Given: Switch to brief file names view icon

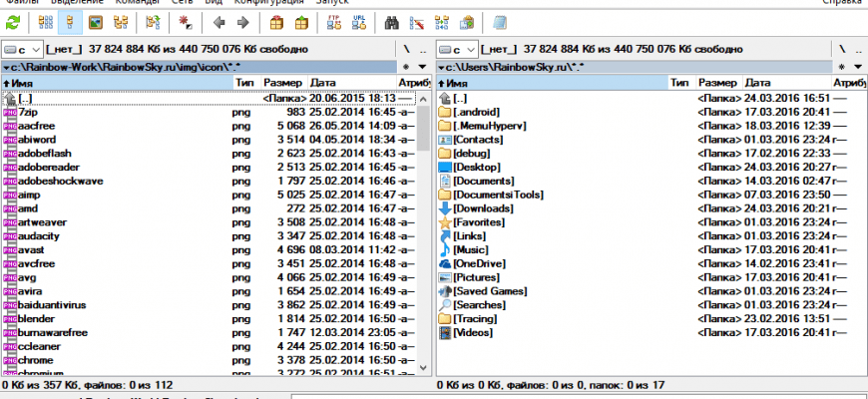Looking at the screenshot, I should pyautogui.click(x=45, y=23).
